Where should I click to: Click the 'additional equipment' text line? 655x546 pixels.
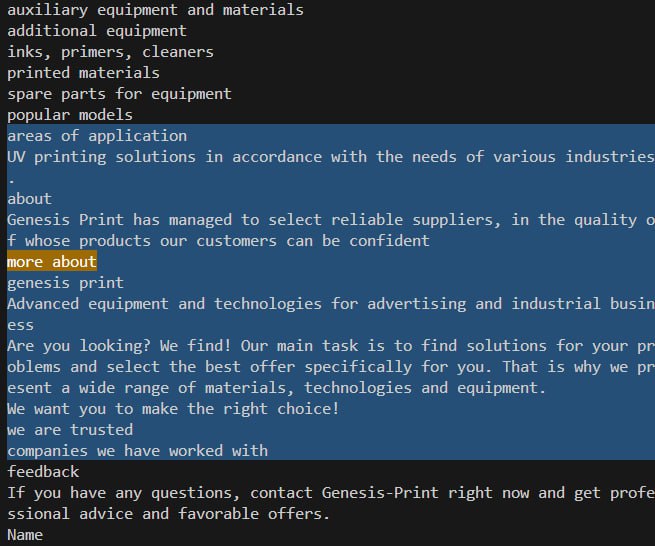[97, 31]
